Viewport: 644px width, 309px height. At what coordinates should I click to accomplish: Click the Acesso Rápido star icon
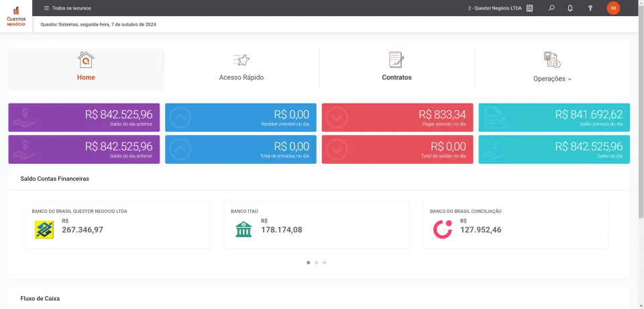click(x=241, y=60)
